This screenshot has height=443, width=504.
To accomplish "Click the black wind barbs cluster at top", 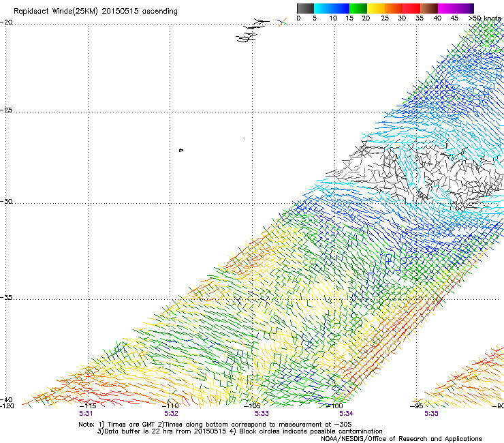I will coord(252,31).
